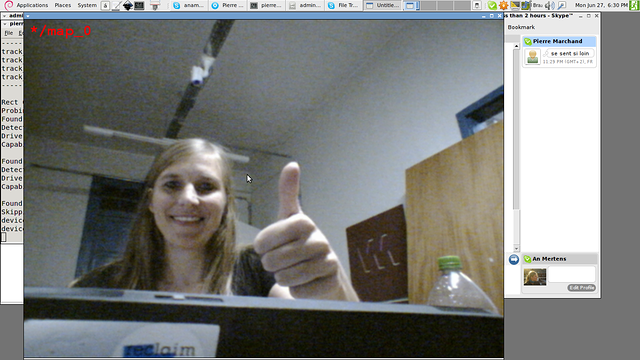Click the green user icon at panel end

[x=635, y=5]
